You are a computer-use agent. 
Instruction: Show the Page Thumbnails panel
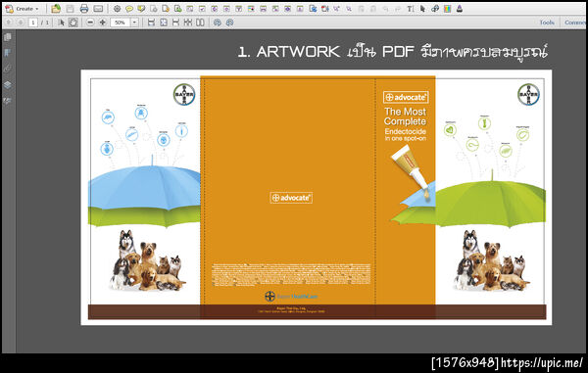click(x=8, y=36)
